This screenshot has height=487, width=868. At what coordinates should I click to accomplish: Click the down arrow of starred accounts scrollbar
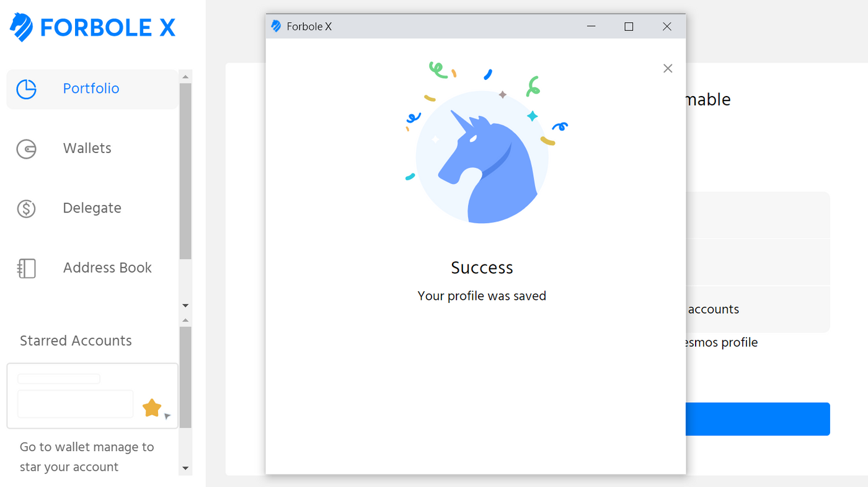coord(185,468)
